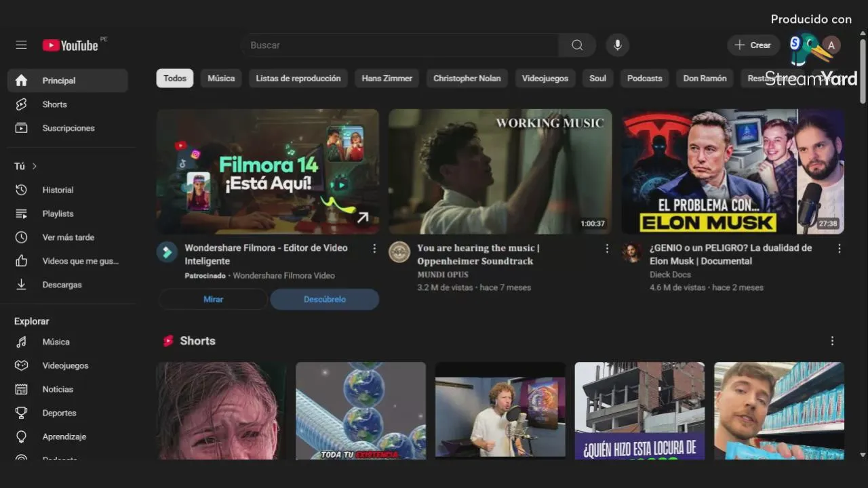Image resolution: width=868 pixels, height=488 pixels.
Task: Open Videos que me gustan list
Action: pyautogui.click(x=67, y=261)
